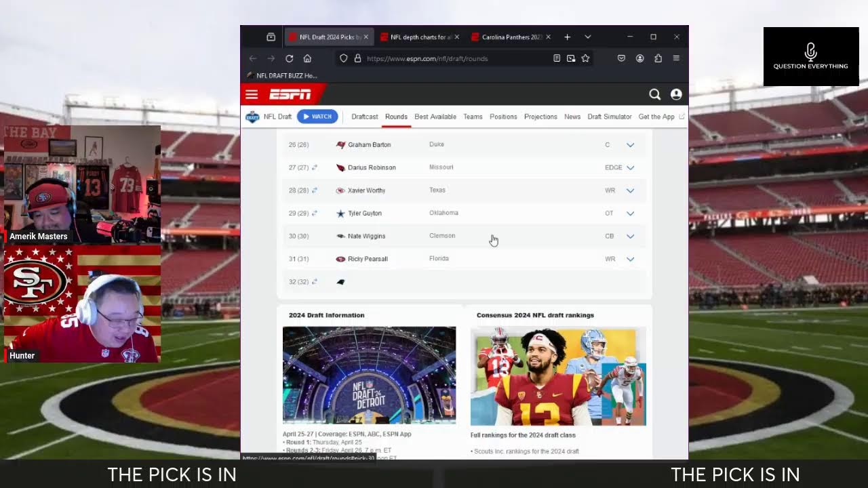Click trade icon next to pick 29

click(314, 213)
